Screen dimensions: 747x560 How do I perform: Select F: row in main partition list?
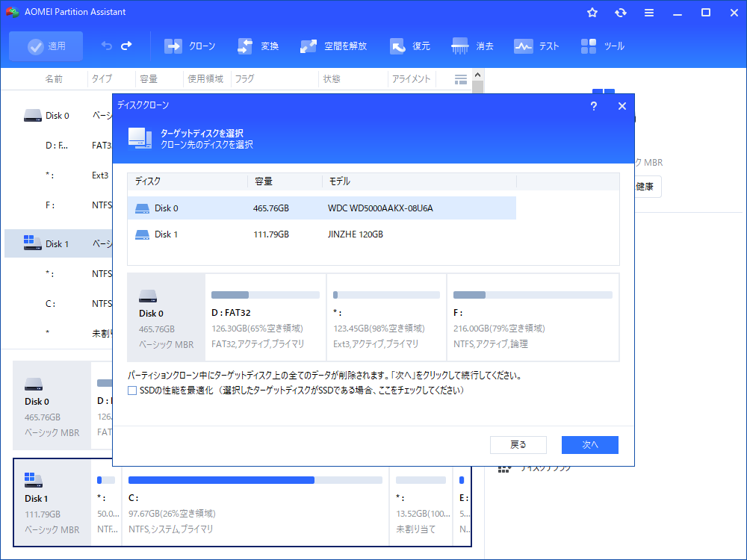[58, 205]
